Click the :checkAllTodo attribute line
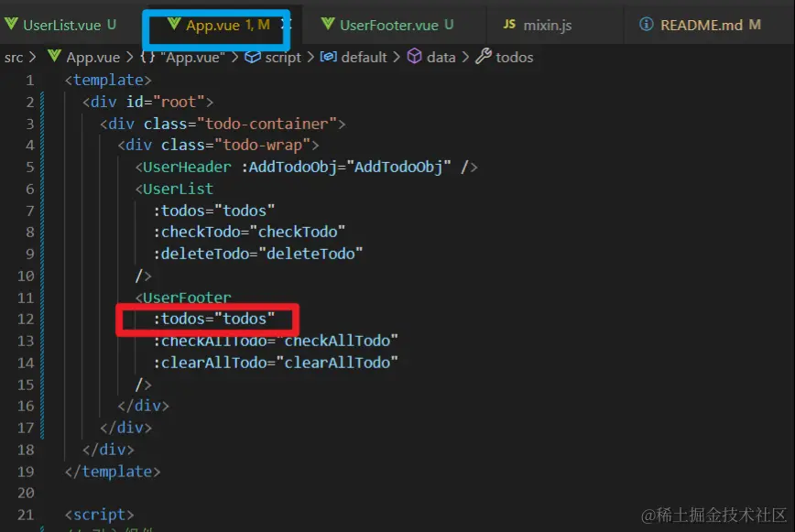 pos(276,341)
